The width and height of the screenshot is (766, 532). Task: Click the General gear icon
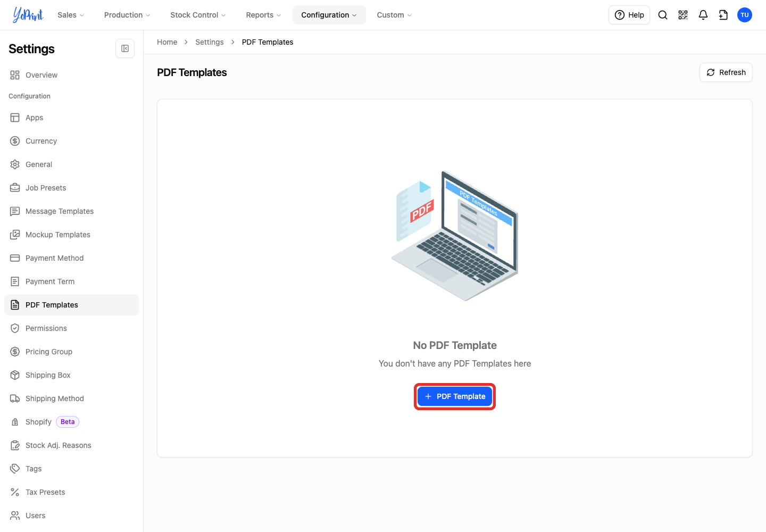(15, 164)
